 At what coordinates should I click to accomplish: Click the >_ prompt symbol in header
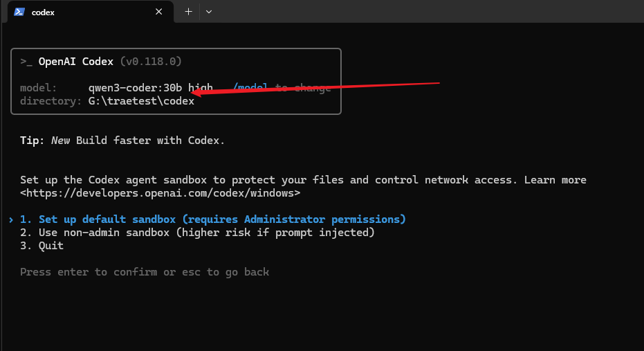26,62
